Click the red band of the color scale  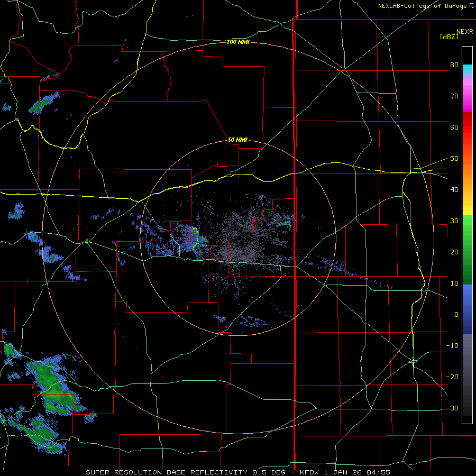tap(467, 127)
